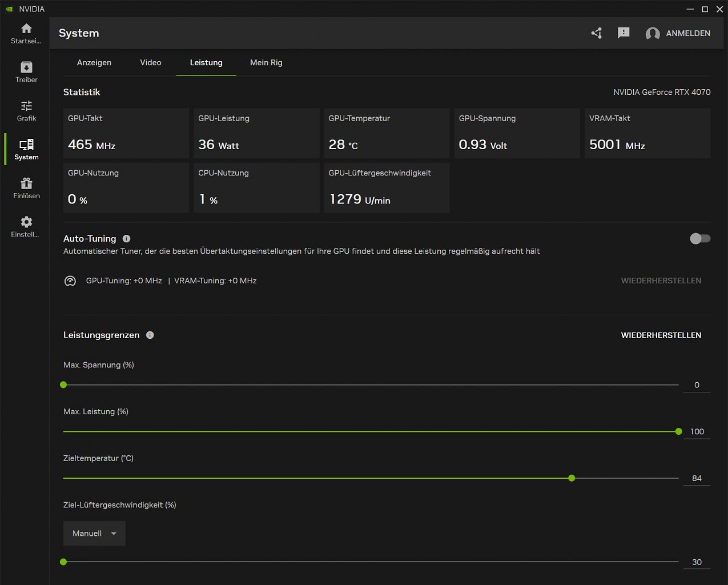Switch to the Anzeigen tab
The image size is (728, 585).
pos(94,63)
